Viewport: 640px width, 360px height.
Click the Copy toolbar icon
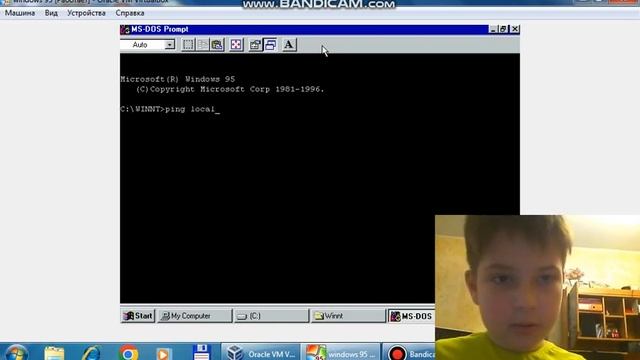pyautogui.click(x=202, y=44)
